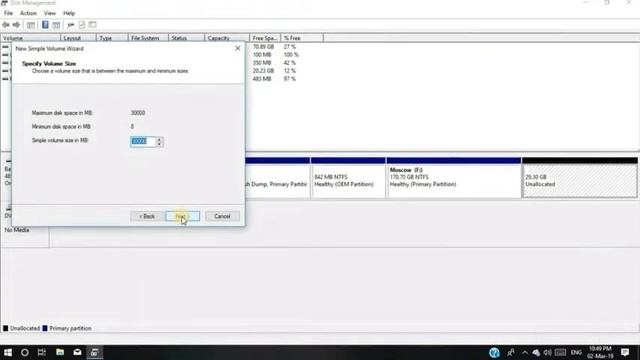This screenshot has height=360, width=640.
Task: Click the Show/Hide Console Tree toolbar icon
Action: tap(31, 25)
